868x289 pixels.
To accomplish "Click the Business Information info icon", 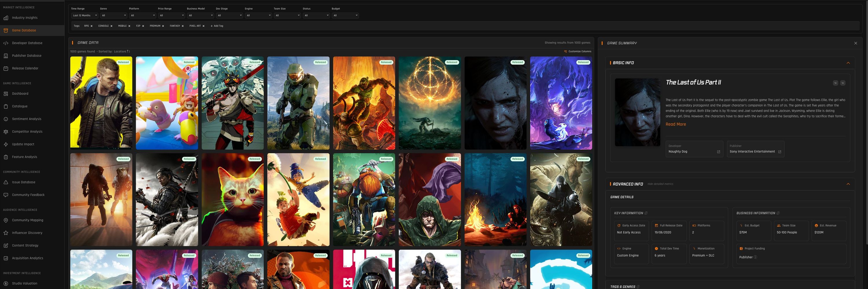I will coord(778,213).
